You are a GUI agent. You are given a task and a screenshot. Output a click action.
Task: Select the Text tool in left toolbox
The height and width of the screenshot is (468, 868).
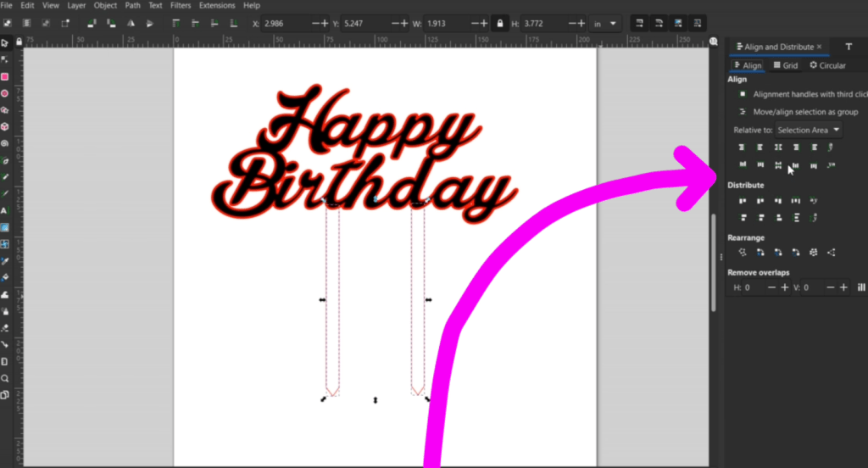(4, 210)
